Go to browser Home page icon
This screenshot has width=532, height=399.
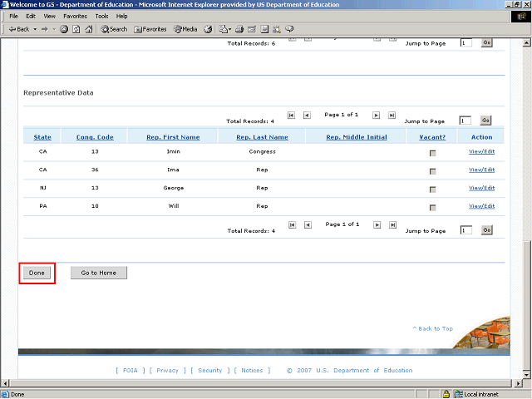click(89, 29)
